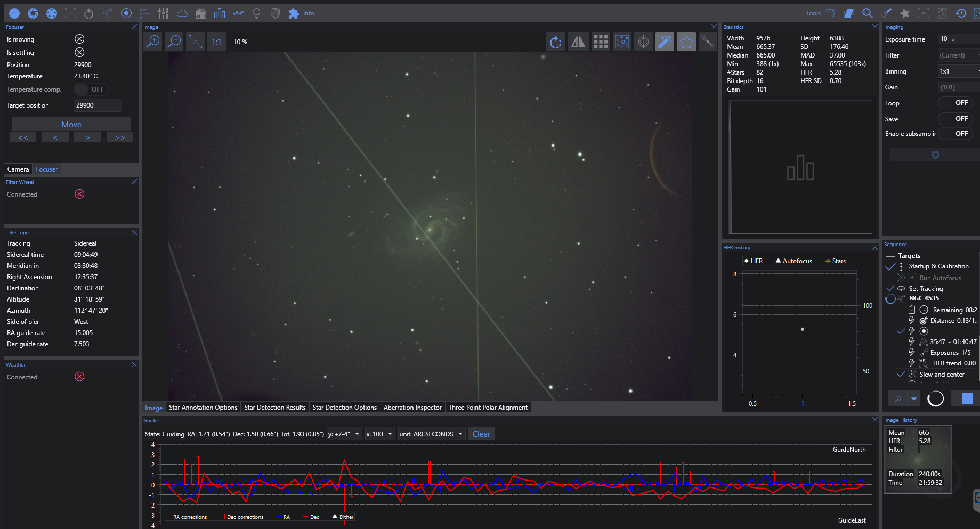The image size is (980, 529).
Task: Click the zoom out magnifier icon
Action: pos(174,42)
